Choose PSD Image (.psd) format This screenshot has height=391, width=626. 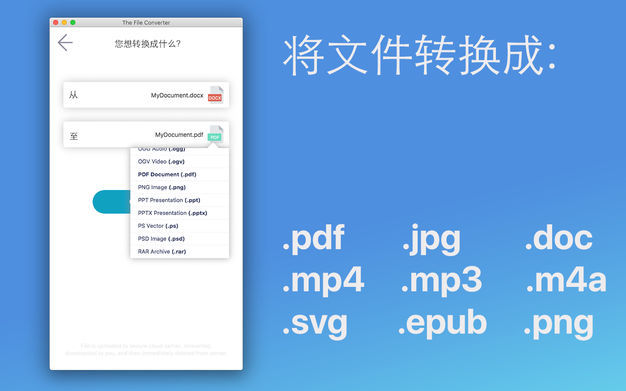[x=180, y=238]
